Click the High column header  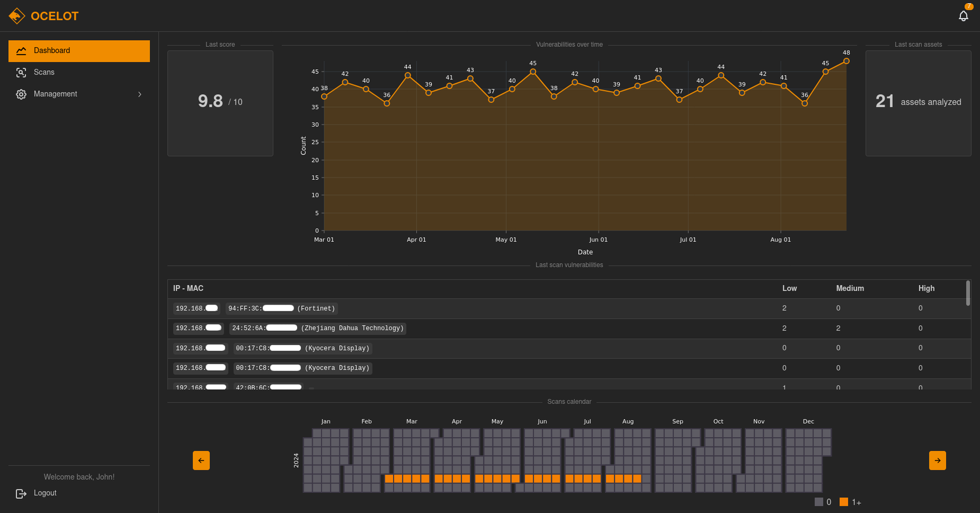pyautogui.click(x=926, y=288)
